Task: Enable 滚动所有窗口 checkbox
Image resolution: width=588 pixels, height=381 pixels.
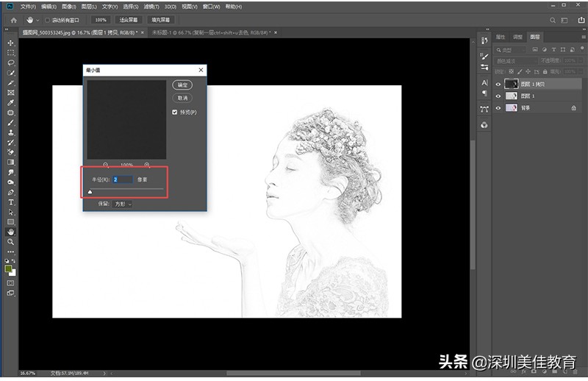Action: tap(47, 21)
